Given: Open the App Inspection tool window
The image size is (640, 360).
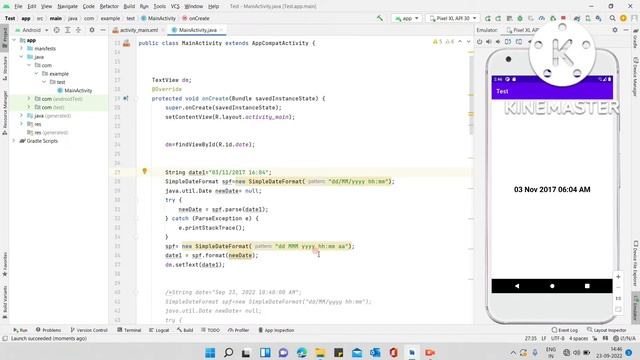Looking at the screenshot, I should pyautogui.click(x=276, y=330).
